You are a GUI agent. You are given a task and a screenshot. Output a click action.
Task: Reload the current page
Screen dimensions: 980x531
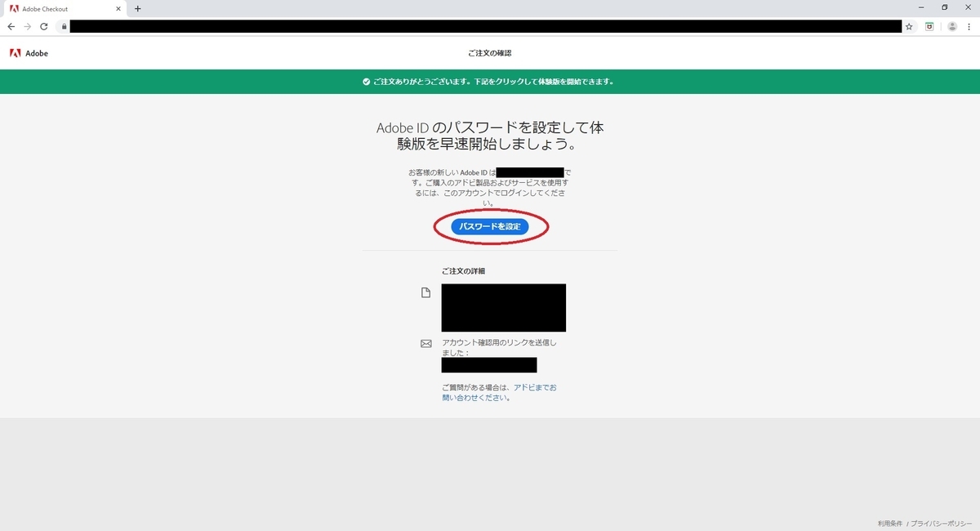pyautogui.click(x=43, y=26)
